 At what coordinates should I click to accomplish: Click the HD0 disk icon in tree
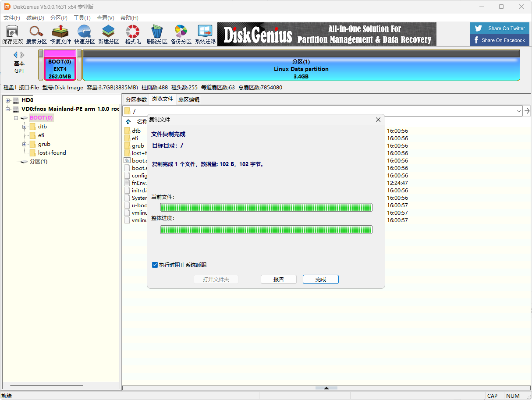click(16, 100)
